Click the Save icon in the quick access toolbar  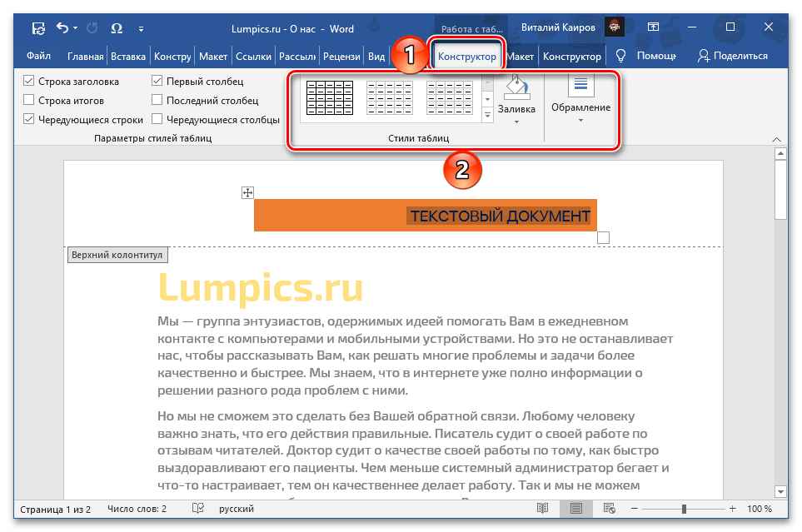point(38,28)
